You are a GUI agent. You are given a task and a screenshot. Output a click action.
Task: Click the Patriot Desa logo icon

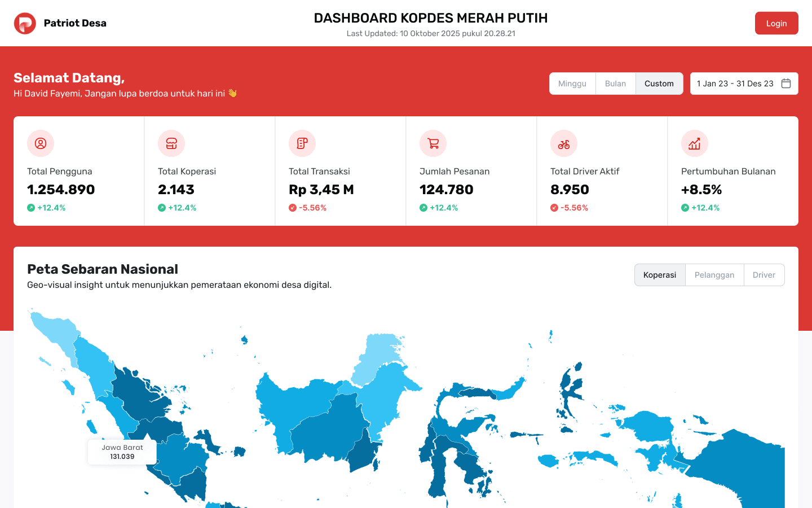25,23
